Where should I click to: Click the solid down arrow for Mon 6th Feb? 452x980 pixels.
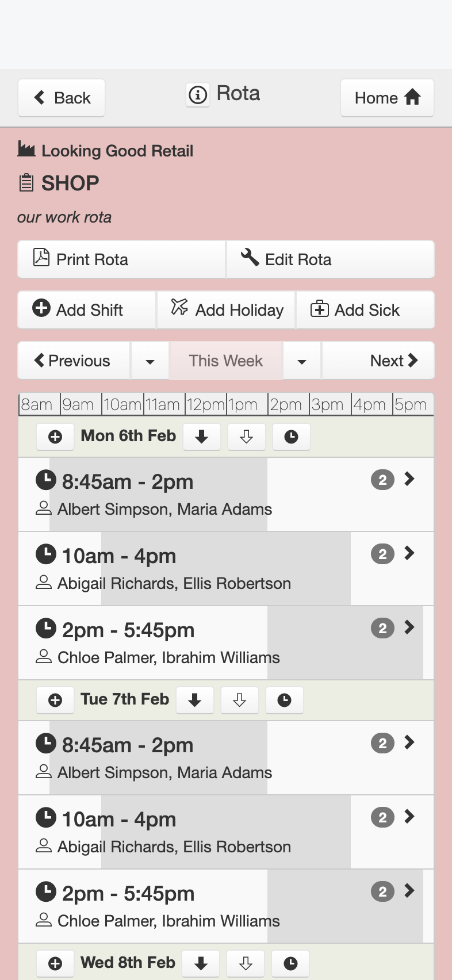(x=201, y=437)
